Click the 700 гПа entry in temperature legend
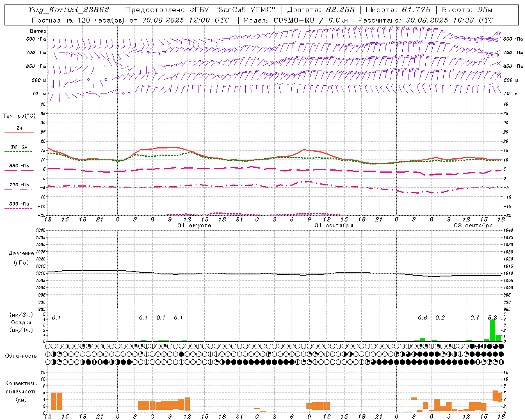This screenshot has width=525, height=420. [x=19, y=185]
